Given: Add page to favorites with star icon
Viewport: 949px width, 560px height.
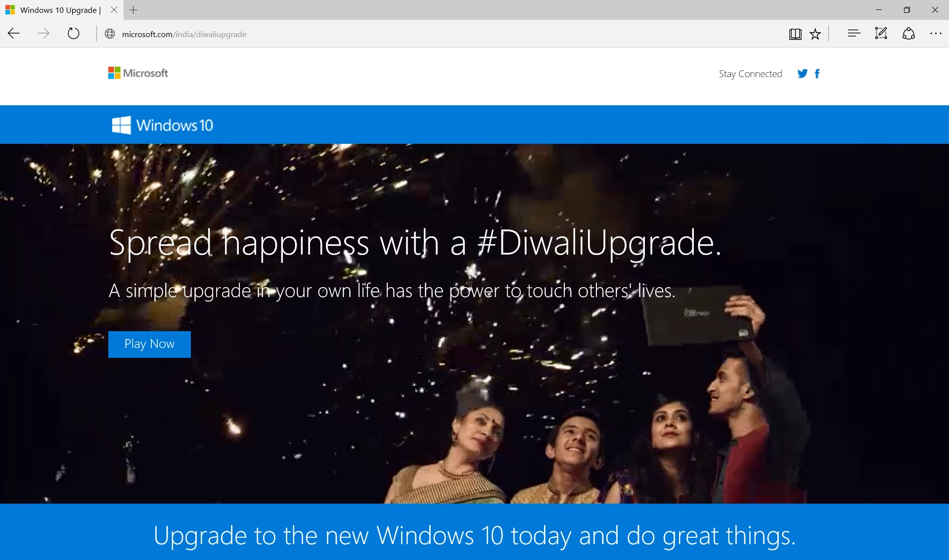Looking at the screenshot, I should [x=815, y=34].
